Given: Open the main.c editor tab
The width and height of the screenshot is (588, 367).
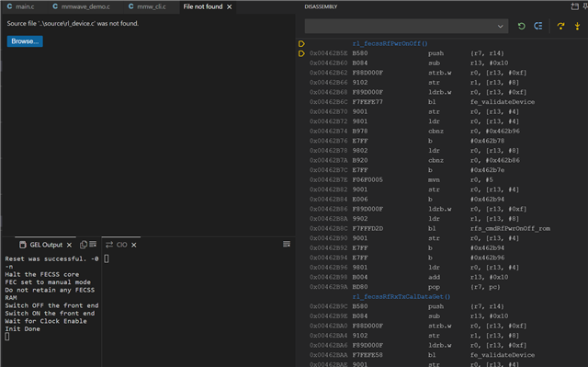Looking at the screenshot, I should [x=21, y=6].
